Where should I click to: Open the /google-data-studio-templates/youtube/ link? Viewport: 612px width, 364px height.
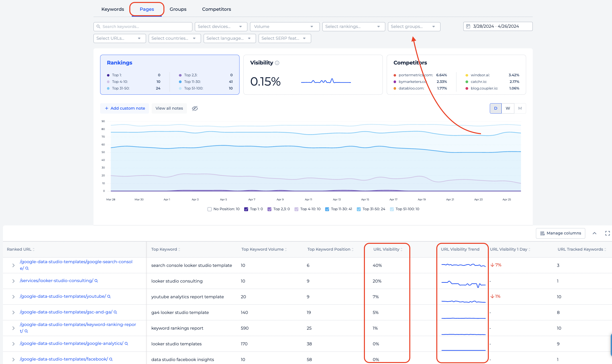click(63, 296)
